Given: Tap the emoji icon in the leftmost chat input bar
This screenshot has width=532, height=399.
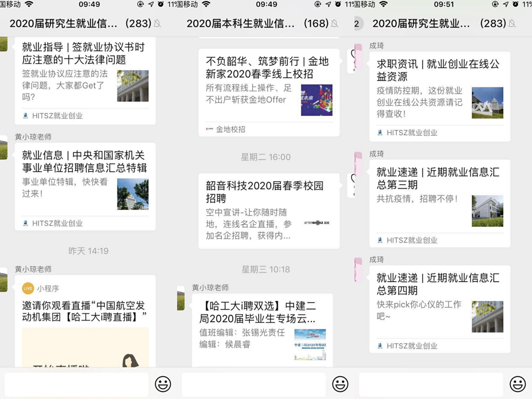Looking at the screenshot, I should [x=163, y=384].
